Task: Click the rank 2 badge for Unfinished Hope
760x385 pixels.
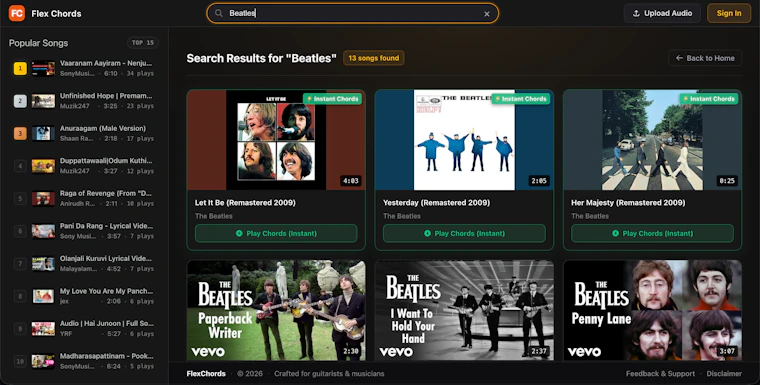Action: click(20, 101)
